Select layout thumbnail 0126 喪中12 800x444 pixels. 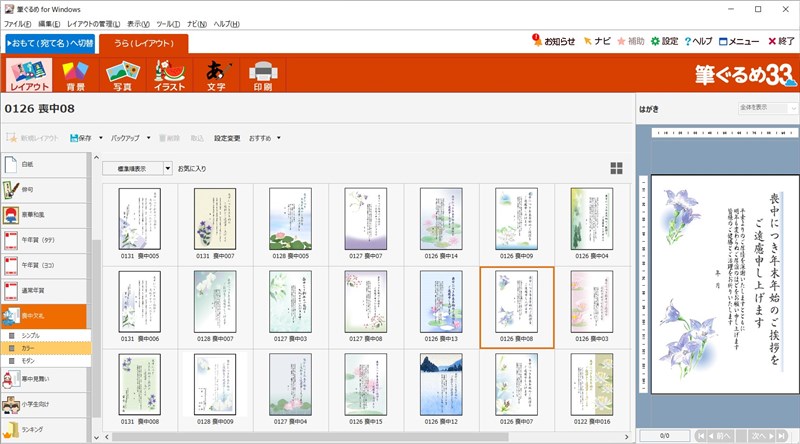pyautogui.click(x=441, y=389)
